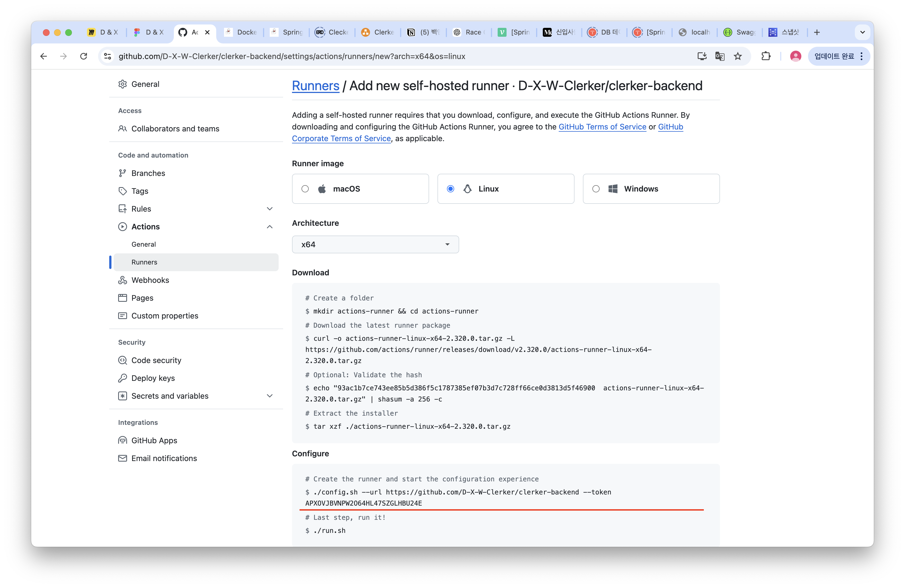Click the GitHub Apps icon in sidebar

[x=122, y=441]
